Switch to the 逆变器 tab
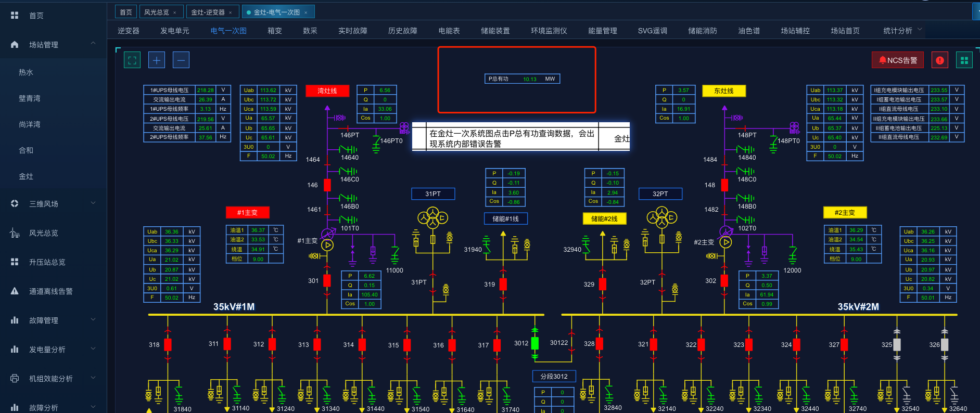This screenshot has height=413, width=980. [x=129, y=31]
